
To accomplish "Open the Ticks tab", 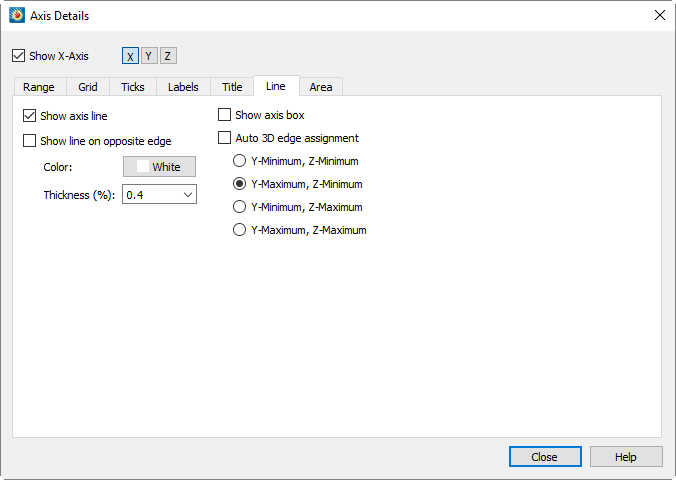I will coord(133,87).
